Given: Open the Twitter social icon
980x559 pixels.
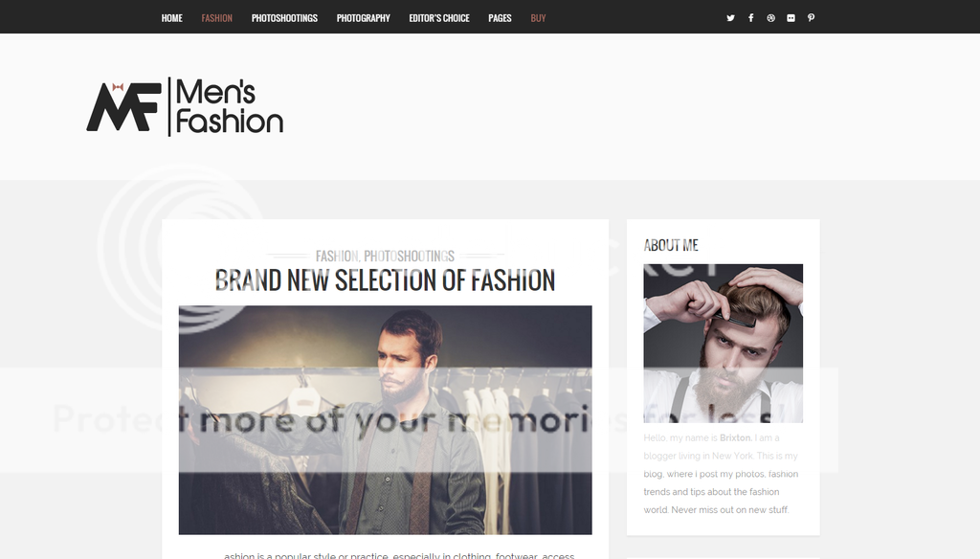Looking at the screenshot, I should click(730, 18).
